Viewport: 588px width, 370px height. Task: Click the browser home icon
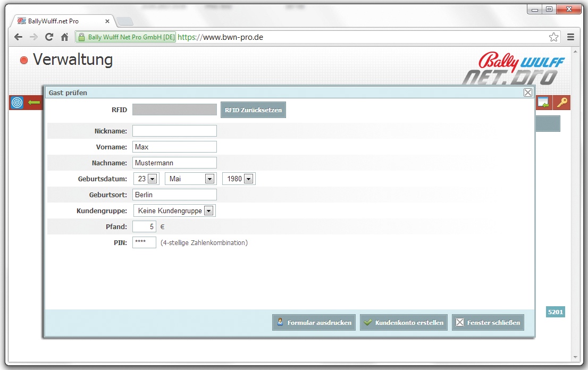(64, 37)
